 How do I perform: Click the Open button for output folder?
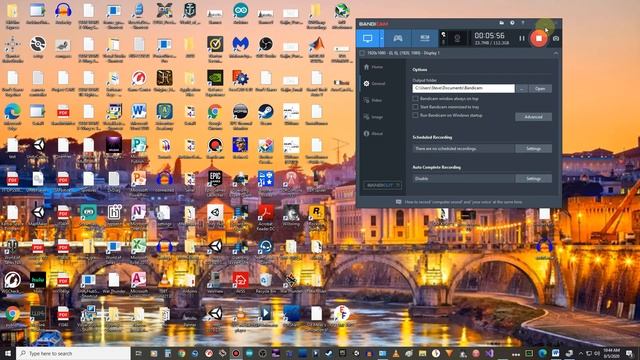click(x=540, y=89)
